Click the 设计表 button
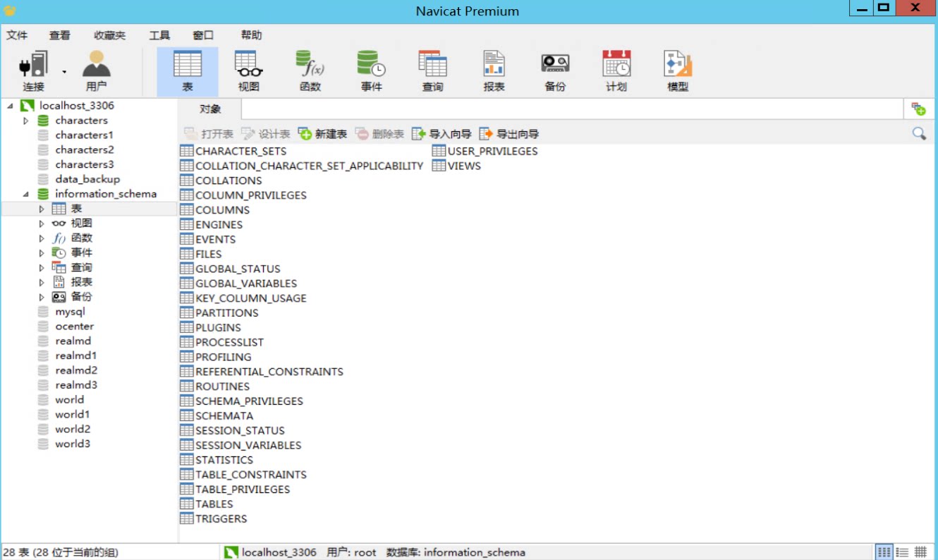 pos(266,134)
